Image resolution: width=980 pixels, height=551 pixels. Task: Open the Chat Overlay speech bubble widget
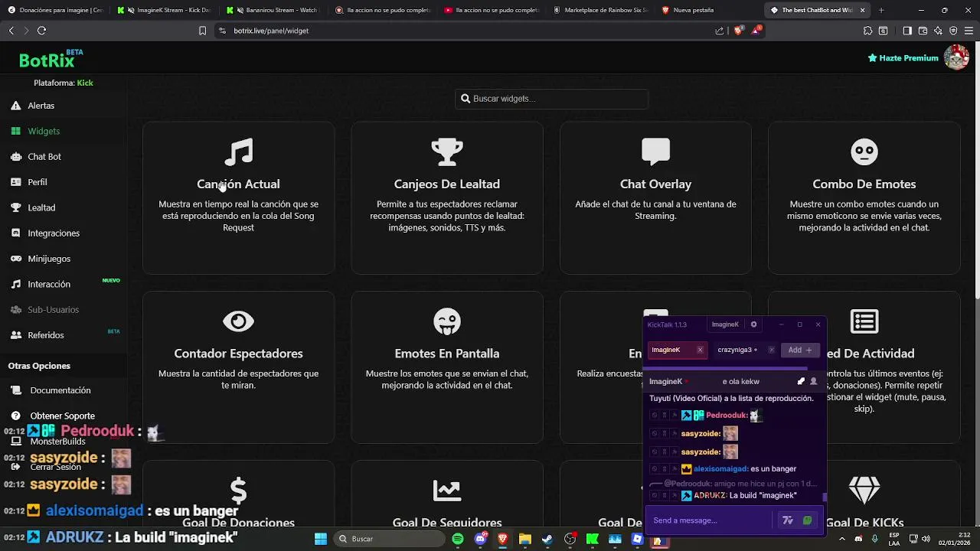pyautogui.click(x=655, y=197)
